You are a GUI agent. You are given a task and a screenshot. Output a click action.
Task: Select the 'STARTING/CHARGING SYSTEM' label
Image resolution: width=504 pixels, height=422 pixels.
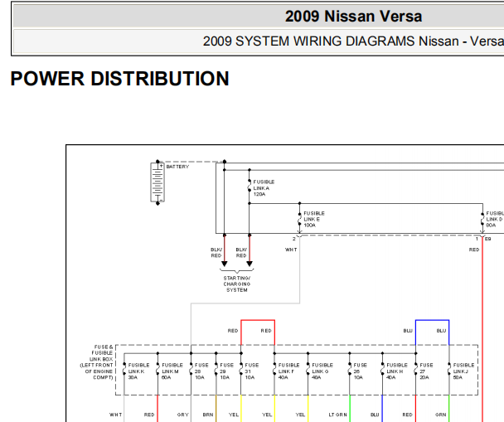237,284
